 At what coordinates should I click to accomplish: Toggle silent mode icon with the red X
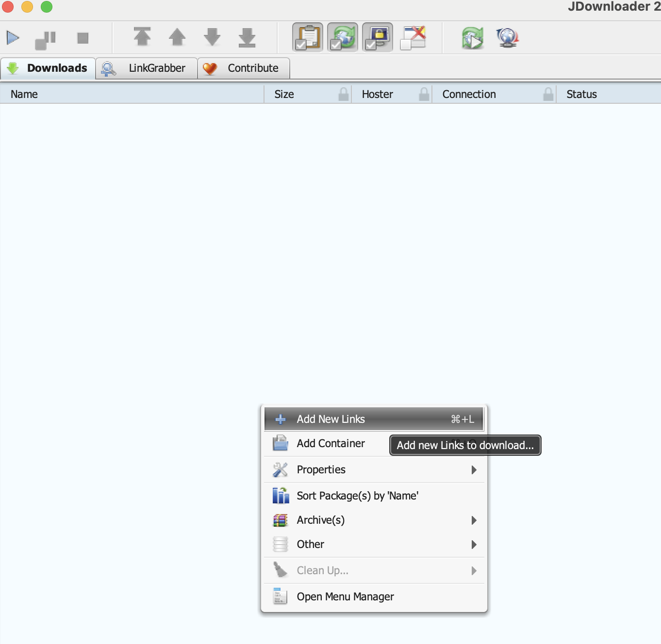coord(413,38)
